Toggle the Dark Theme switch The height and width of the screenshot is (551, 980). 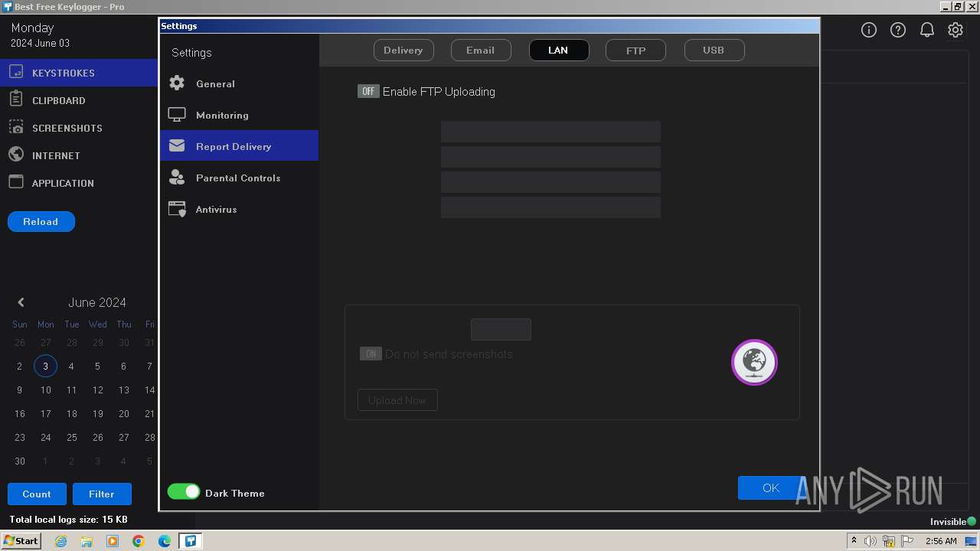184,492
